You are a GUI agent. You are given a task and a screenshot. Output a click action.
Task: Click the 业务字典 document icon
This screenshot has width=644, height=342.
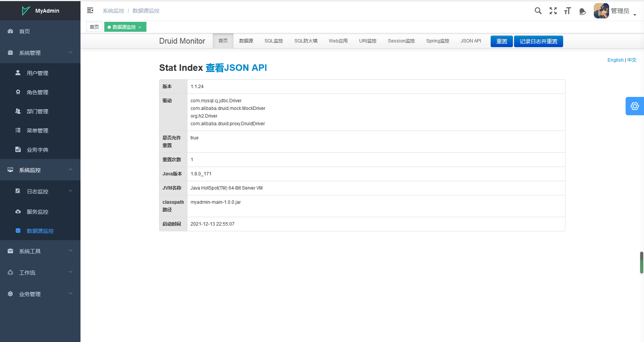click(18, 149)
